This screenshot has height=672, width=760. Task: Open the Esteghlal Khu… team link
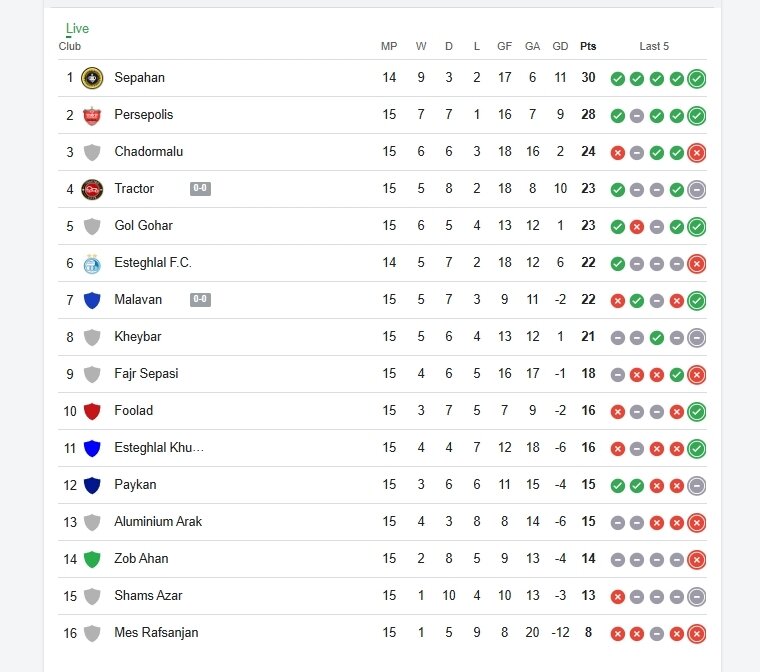tap(159, 448)
